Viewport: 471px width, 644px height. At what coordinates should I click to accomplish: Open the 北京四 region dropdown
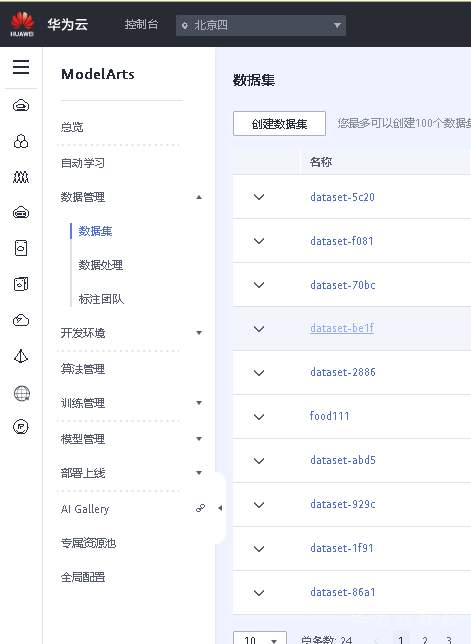261,25
